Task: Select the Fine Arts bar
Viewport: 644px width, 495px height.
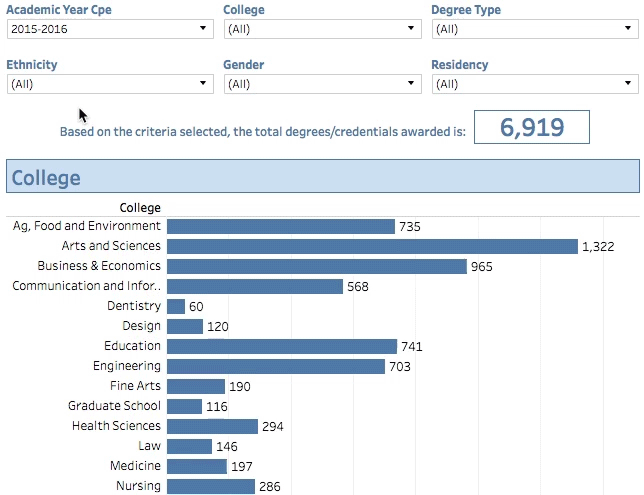Action: [196, 387]
